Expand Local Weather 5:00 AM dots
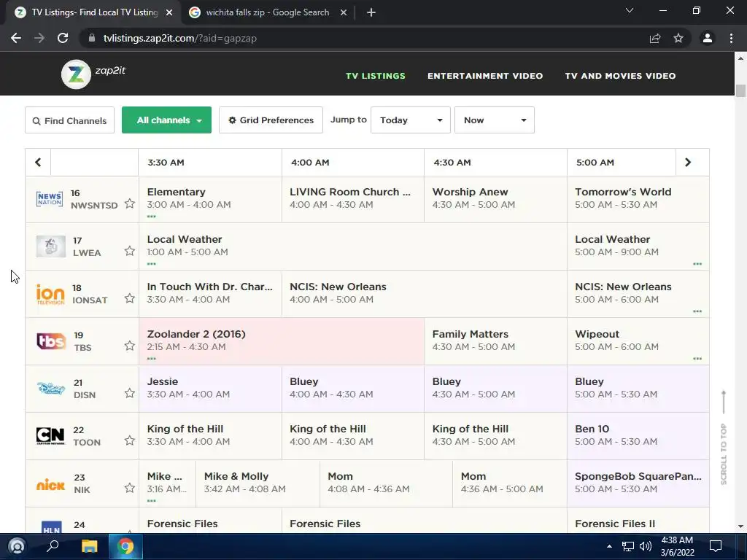This screenshot has width=747, height=560. point(697,264)
